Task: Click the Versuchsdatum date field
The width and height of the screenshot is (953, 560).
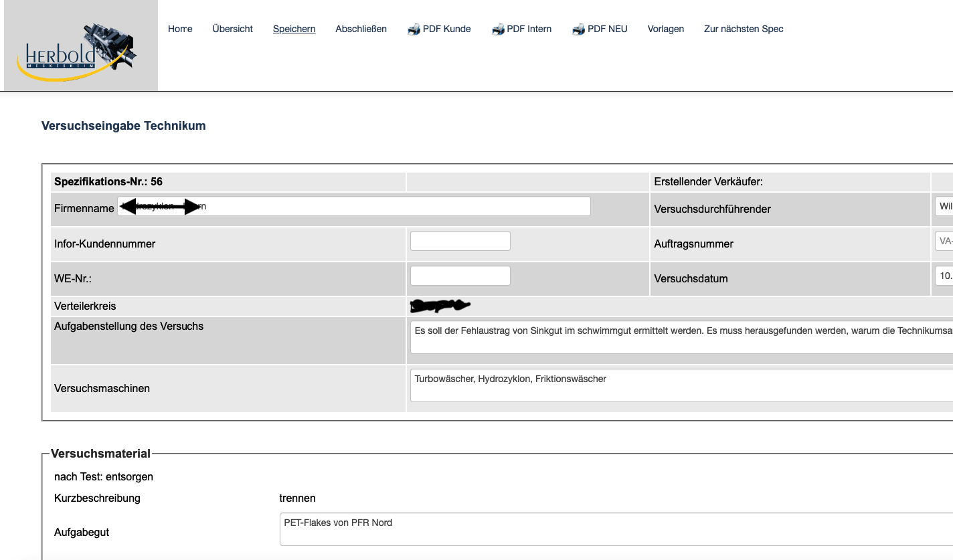Action: point(945,276)
